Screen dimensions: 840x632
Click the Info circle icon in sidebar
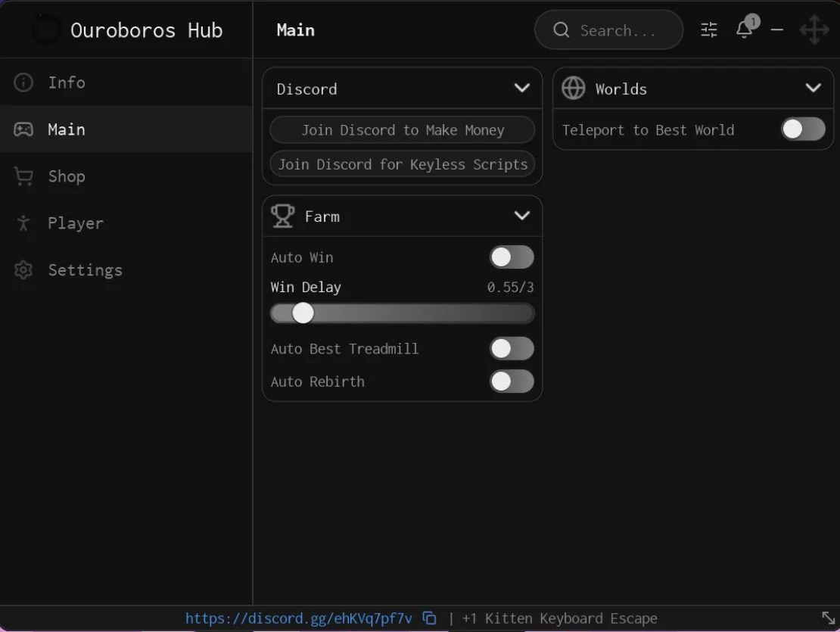click(23, 83)
